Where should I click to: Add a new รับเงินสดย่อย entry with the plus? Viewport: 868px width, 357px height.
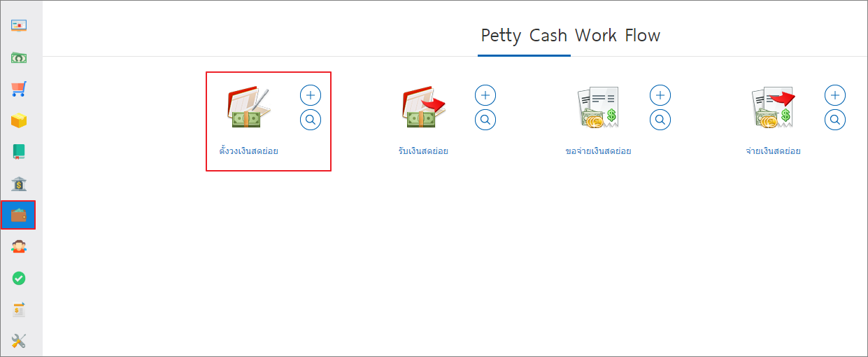point(485,95)
